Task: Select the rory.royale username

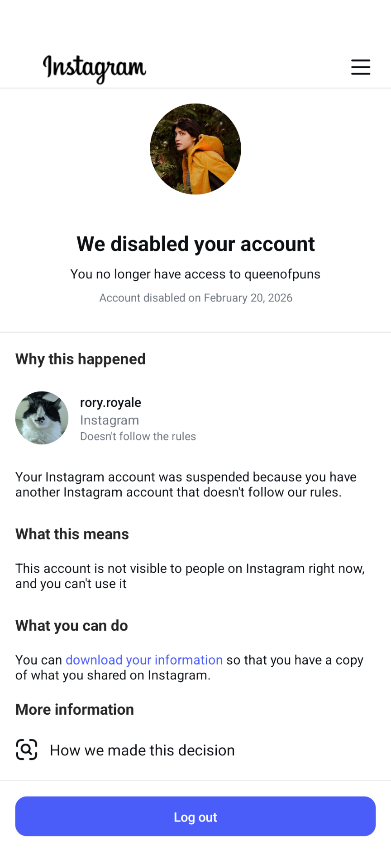Action: 110,402
